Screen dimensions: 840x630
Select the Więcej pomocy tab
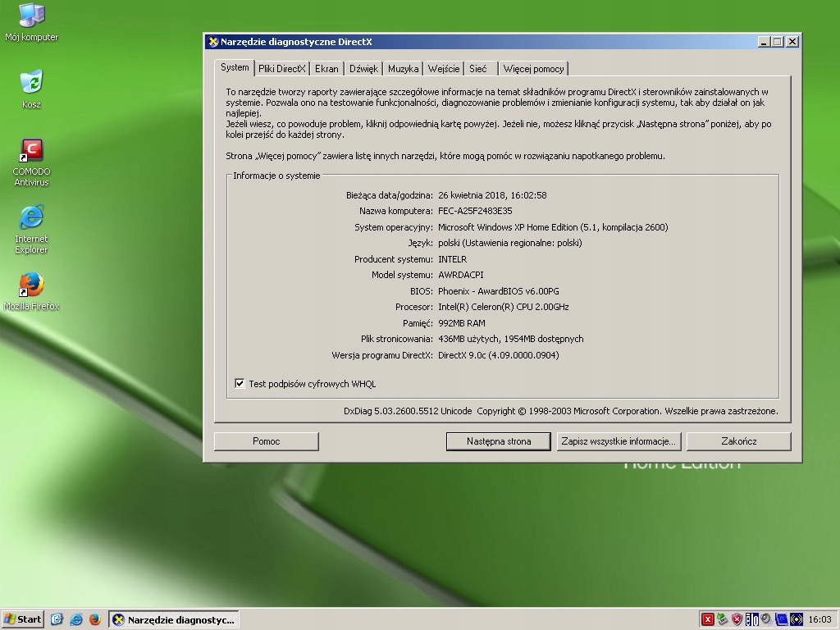533,69
